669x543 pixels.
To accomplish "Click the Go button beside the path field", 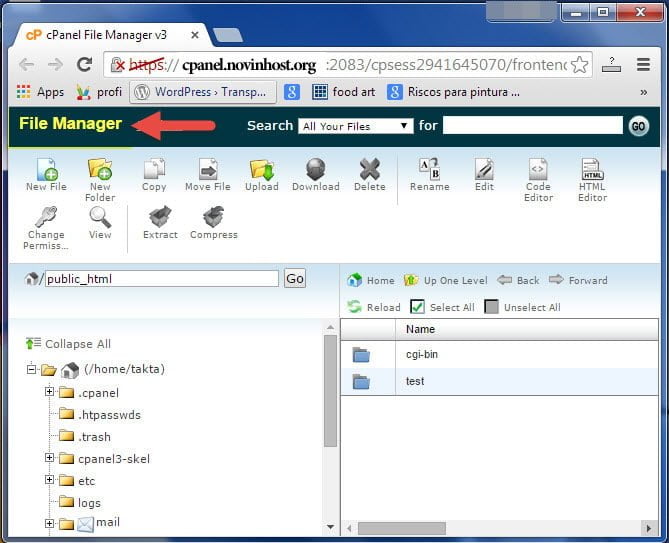I will point(294,279).
